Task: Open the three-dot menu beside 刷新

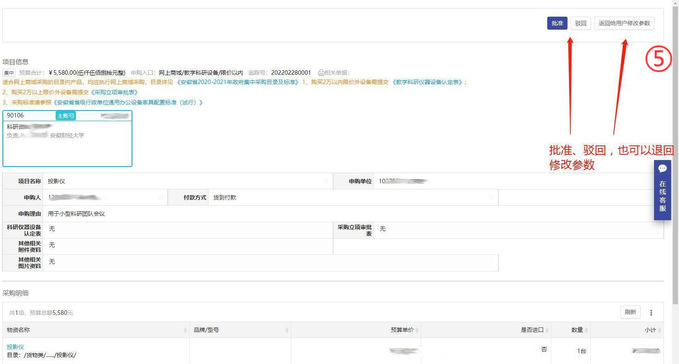Action: 651,312
